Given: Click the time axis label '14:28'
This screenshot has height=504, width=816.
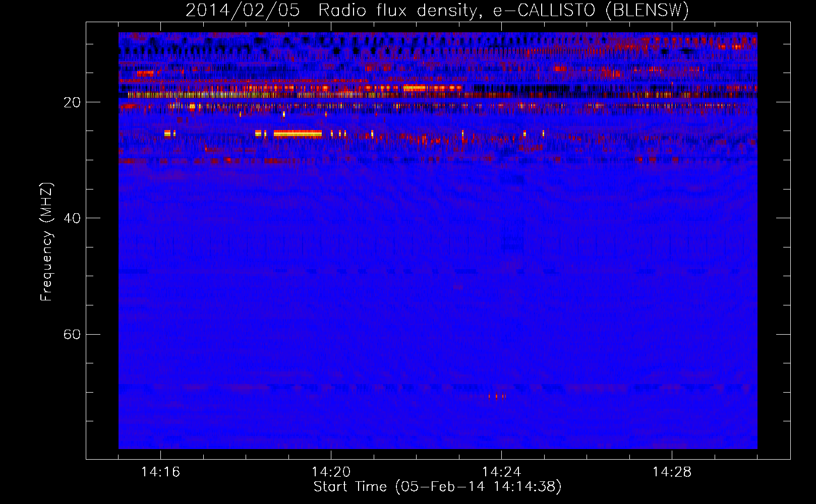Looking at the screenshot, I should pos(672,472).
